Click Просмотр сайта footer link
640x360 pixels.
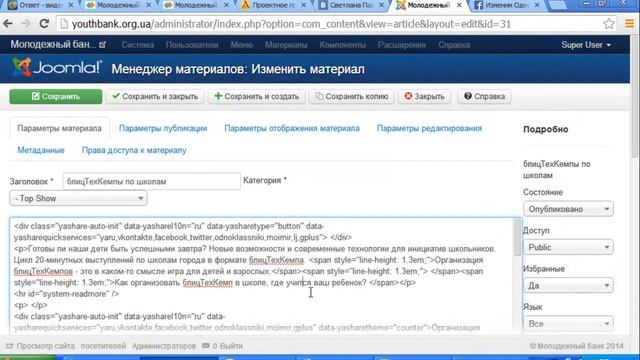click(x=40, y=346)
